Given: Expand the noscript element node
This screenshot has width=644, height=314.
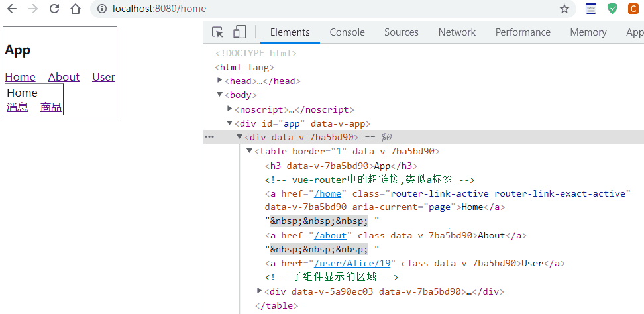Looking at the screenshot, I should click(x=230, y=109).
